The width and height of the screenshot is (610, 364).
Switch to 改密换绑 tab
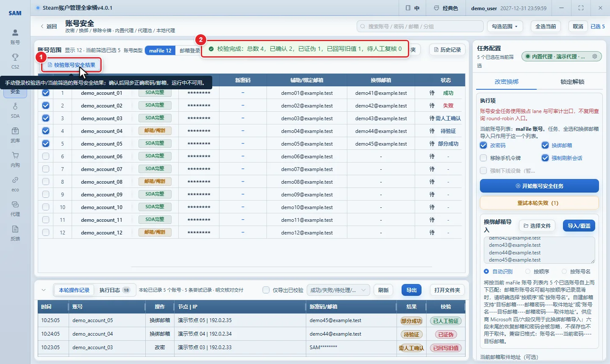(x=507, y=82)
